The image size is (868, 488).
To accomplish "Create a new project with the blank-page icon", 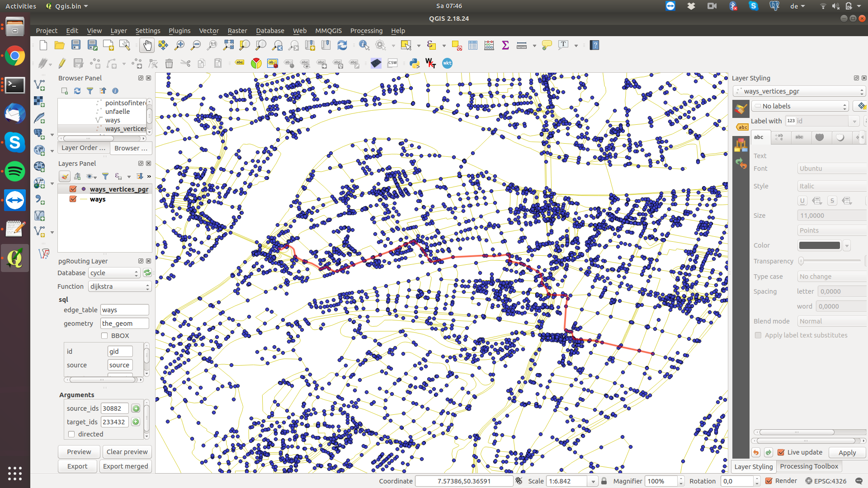I will (43, 45).
